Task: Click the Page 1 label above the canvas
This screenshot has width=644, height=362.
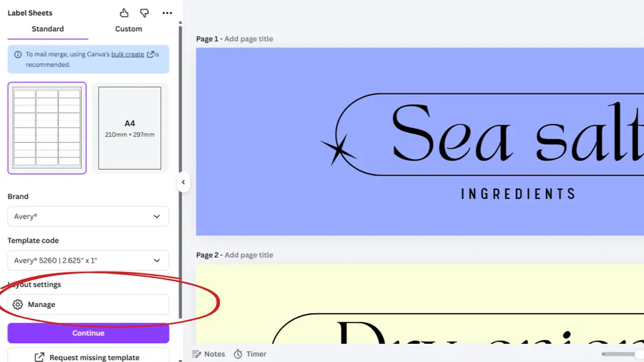Action: [207, 39]
